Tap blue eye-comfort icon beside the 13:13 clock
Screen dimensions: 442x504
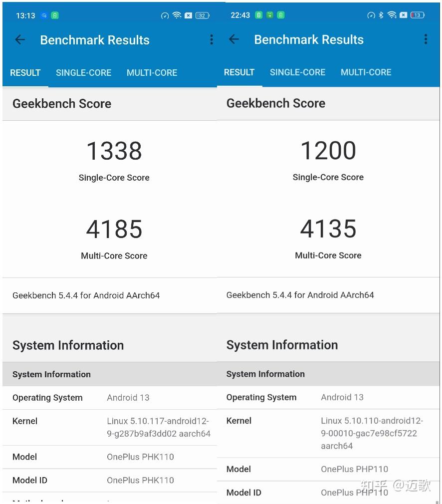pos(44,15)
